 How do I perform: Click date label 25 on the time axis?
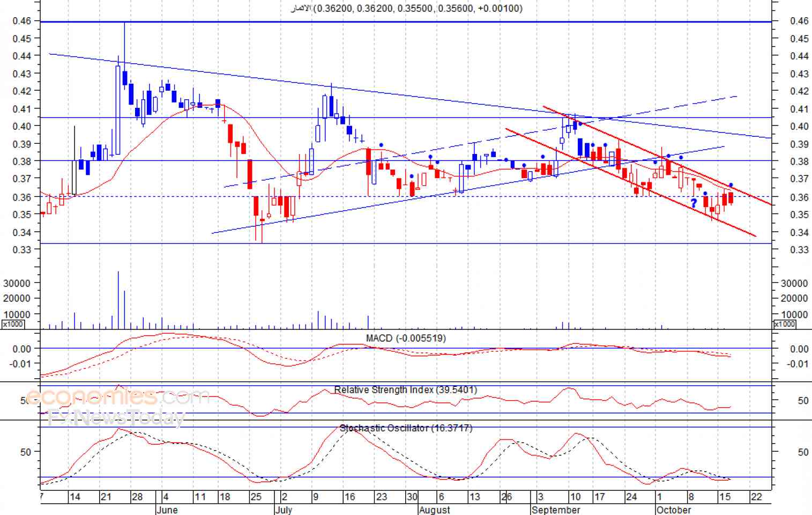[x=256, y=497]
